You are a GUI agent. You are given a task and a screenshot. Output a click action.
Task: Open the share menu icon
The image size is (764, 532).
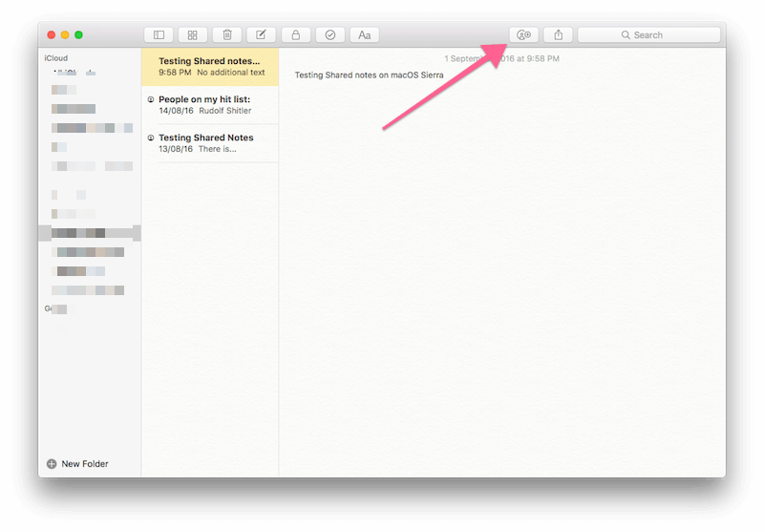558,35
